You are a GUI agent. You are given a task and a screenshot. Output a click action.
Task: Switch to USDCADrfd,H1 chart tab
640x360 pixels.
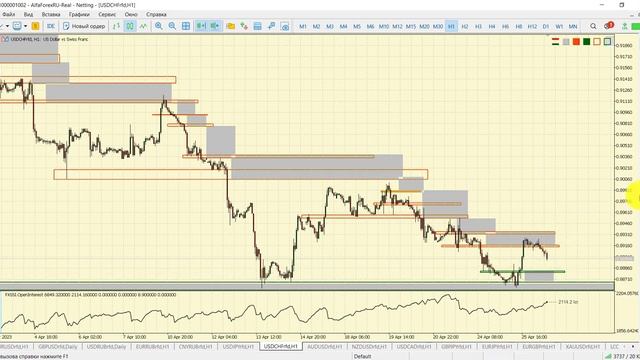(x=414, y=347)
